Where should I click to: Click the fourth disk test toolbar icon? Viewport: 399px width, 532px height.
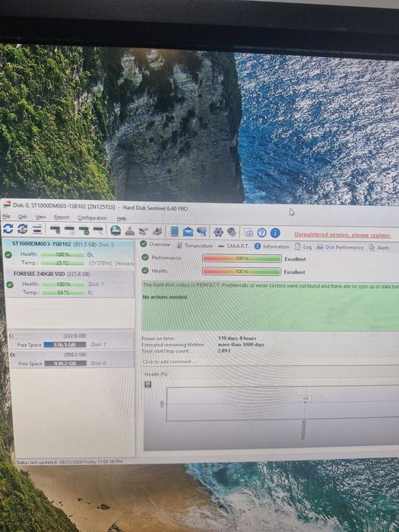[x=98, y=231]
